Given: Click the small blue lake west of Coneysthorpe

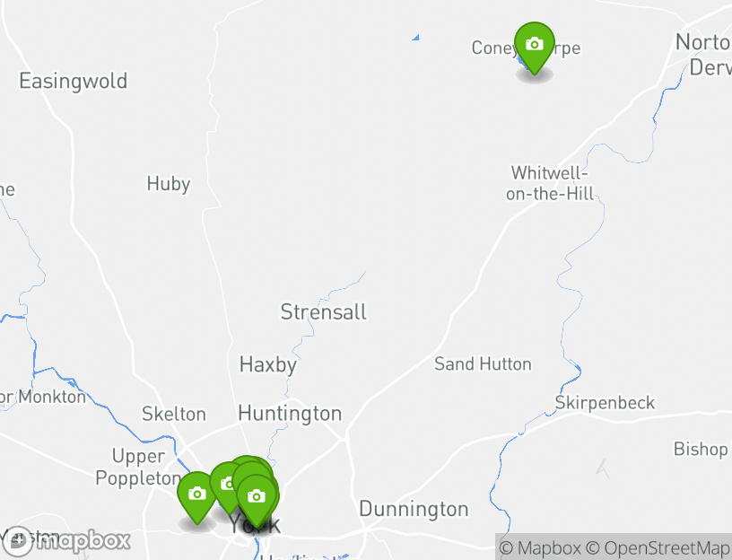Looking at the screenshot, I should 415,38.
